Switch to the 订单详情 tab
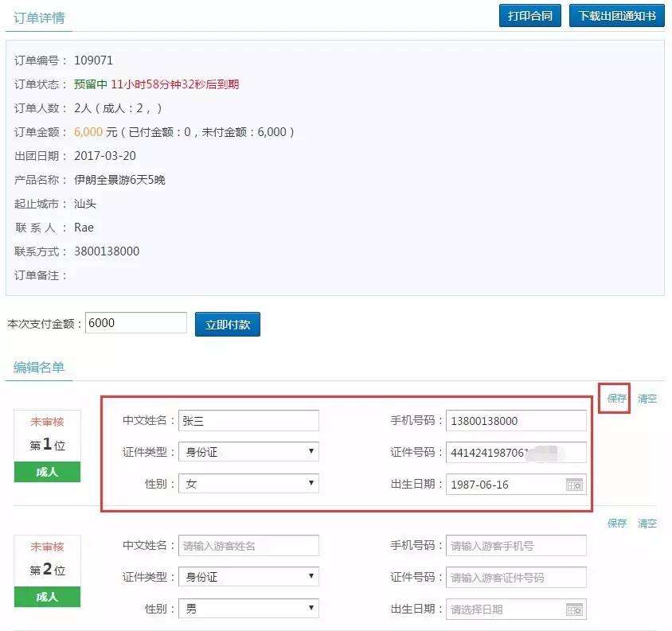Viewport: 672px width, 631px height. (38, 17)
